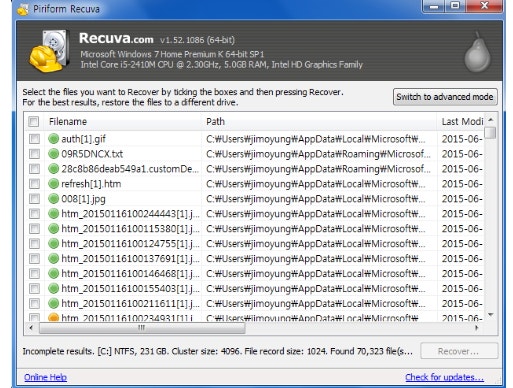513x388 pixels.
Task: Click the path cell of refresh[1].htm
Action: 316,184
